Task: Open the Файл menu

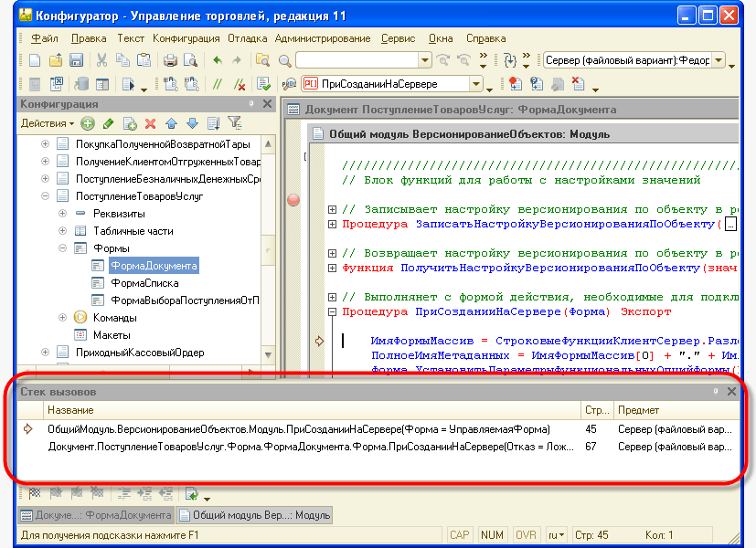Action: click(45, 38)
